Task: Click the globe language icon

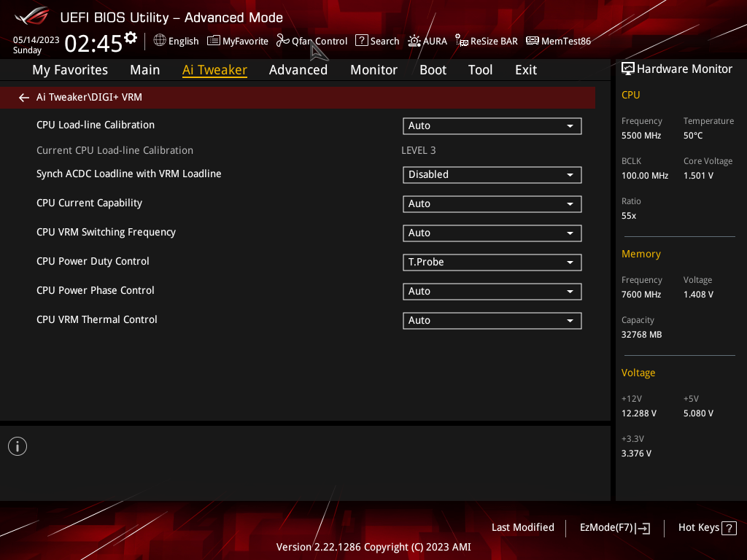Action: 160,41
